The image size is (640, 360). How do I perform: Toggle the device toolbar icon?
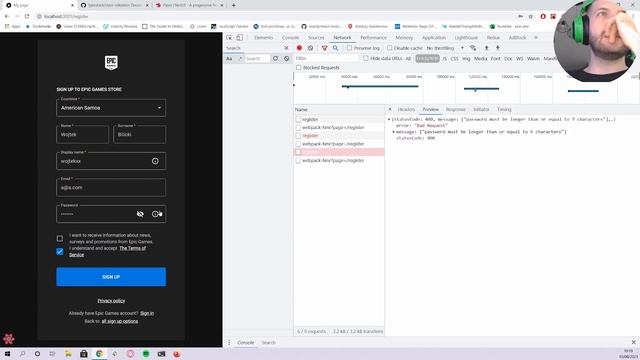click(x=240, y=38)
